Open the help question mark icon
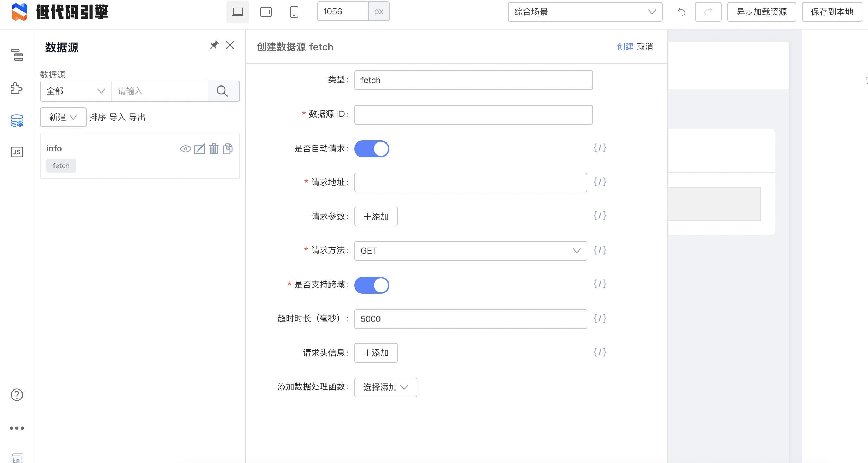The image size is (868, 463). click(x=17, y=395)
